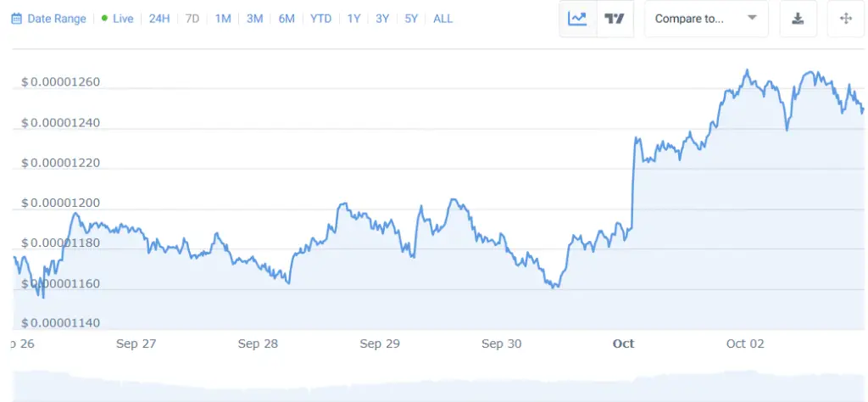Open the TradingView chart mode icon

coord(615,19)
